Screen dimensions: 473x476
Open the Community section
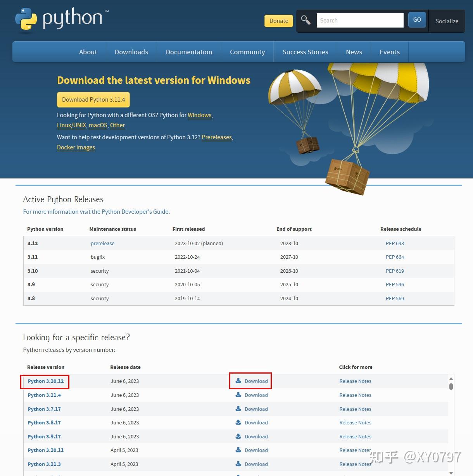(247, 52)
